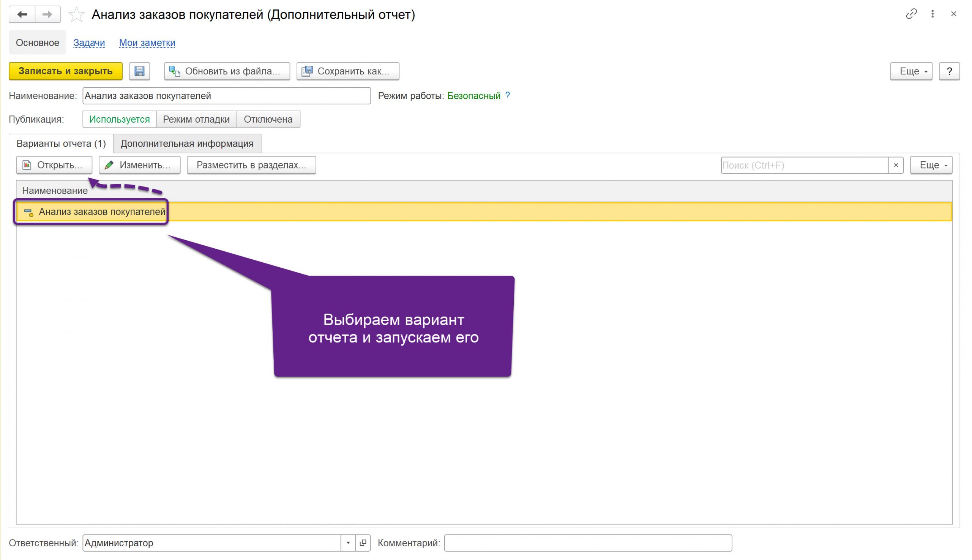Click the Безопасный work mode link
Screen dimensions: 972x560
pyautogui.click(x=473, y=96)
